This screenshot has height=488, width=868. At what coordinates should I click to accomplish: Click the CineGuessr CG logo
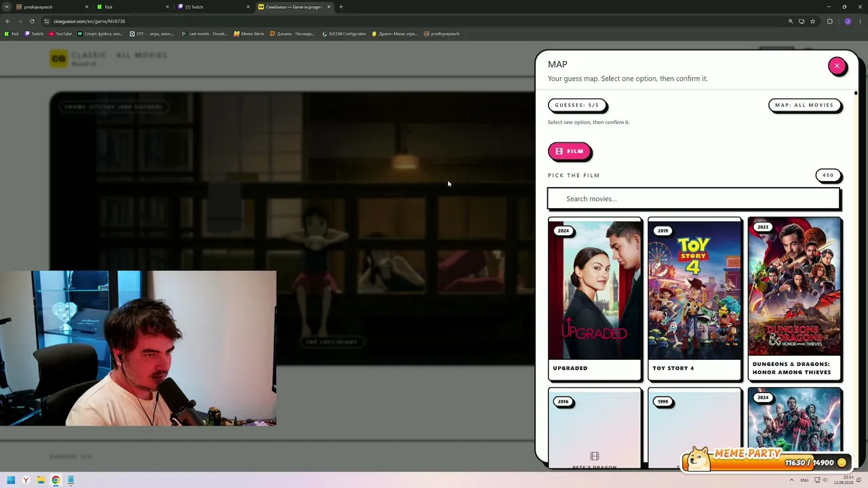coord(59,59)
